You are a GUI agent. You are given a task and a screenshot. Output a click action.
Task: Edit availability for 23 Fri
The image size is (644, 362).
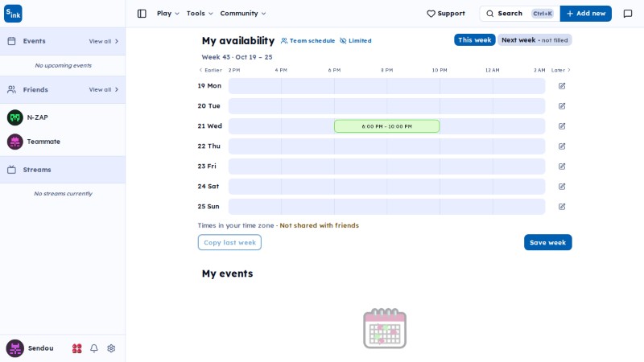562,167
